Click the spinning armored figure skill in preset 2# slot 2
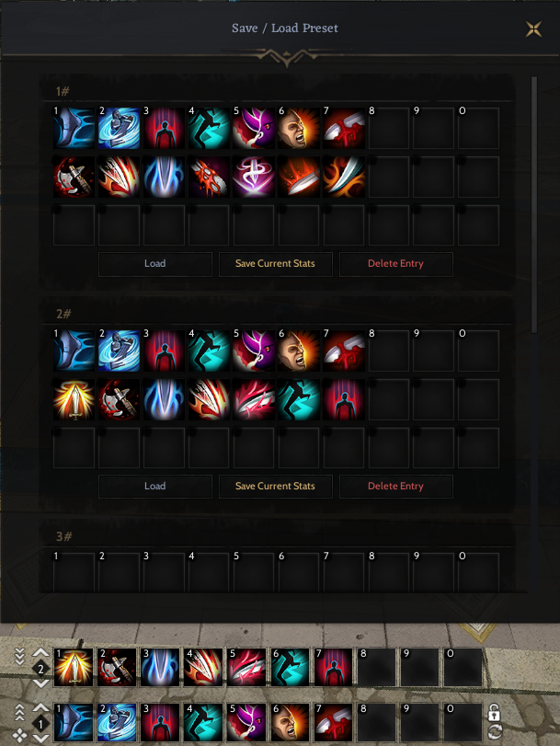Screen dimensions: 560x746 coord(119,351)
